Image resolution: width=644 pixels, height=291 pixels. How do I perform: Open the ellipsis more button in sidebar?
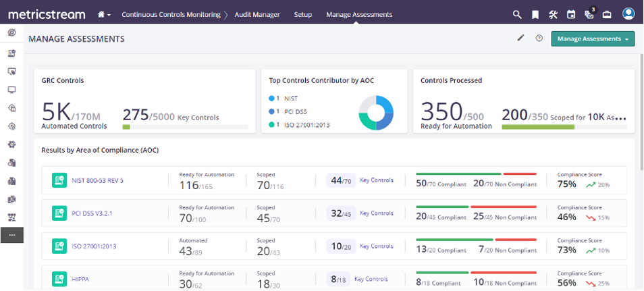[12, 235]
